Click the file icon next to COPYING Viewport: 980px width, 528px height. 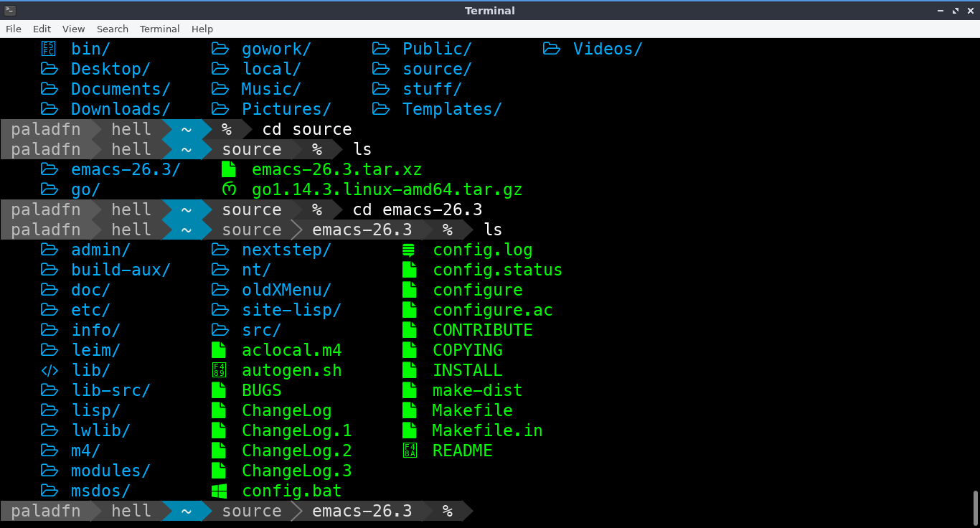pos(410,350)
